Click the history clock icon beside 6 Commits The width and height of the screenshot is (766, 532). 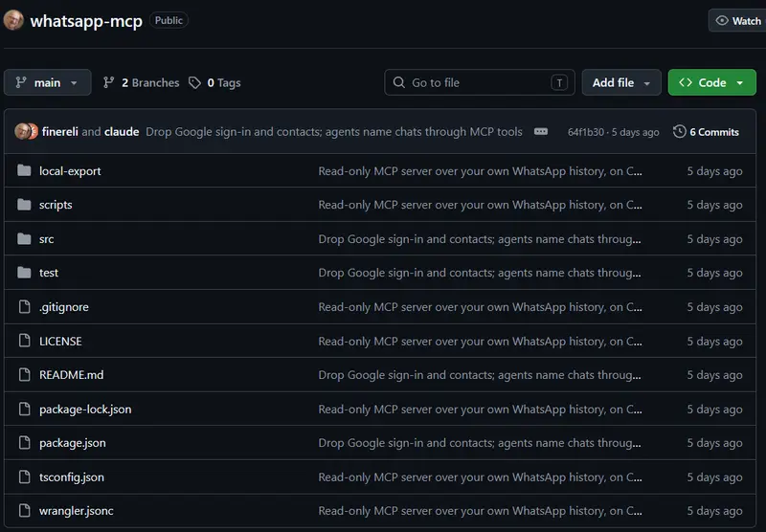[x=679, y=131]
